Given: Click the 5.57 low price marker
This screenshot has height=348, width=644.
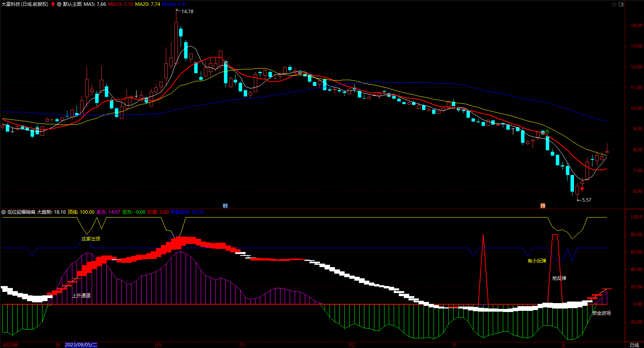Looking at the screenshot, I should (x=586, y=200).
